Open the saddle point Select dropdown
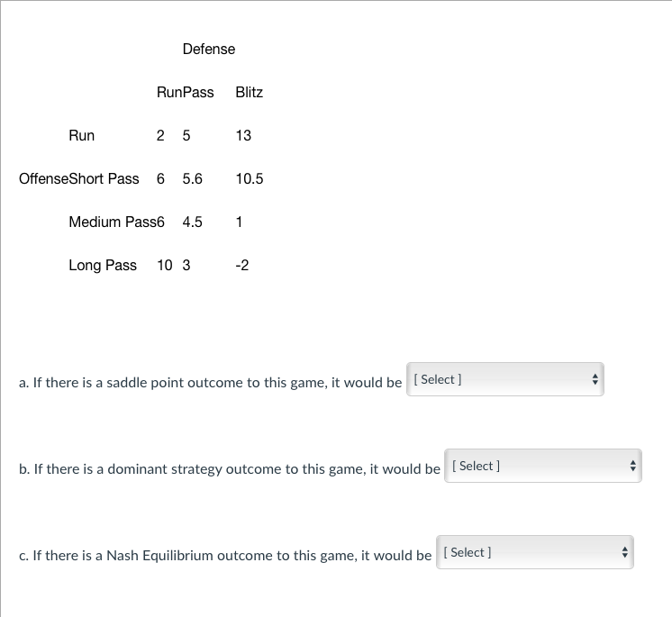672x617 pixels. point(504,379)
